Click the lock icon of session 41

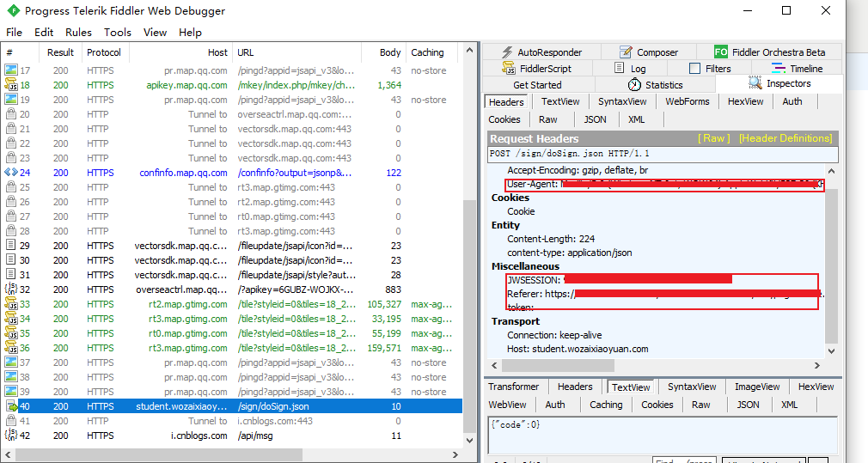pos(11,421)
